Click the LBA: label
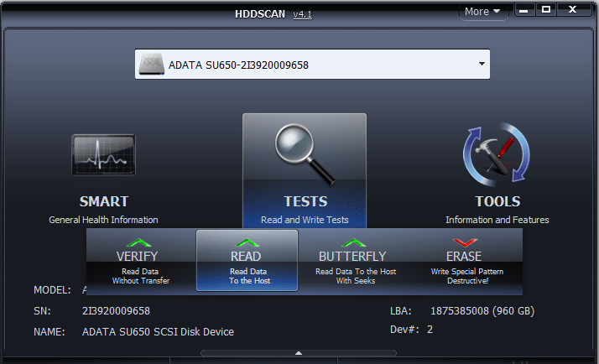The width and height of the screenshot is (599, 364). (401, 311)
